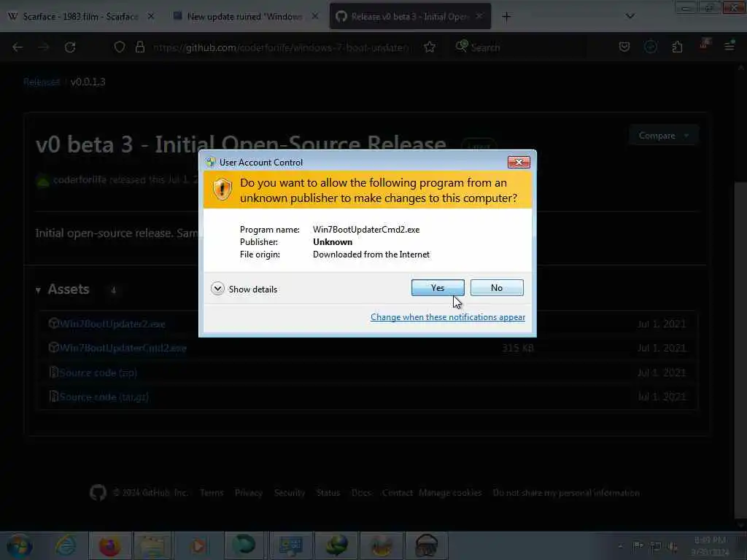The width and height of the screenshot is (747, 560).
Task: Open 'Change when these notifications appear' link
Action: (x=448, y=317)
